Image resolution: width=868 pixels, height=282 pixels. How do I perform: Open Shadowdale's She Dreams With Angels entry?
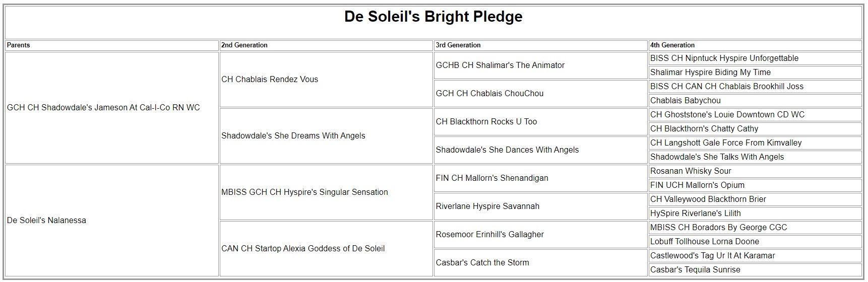293,136
